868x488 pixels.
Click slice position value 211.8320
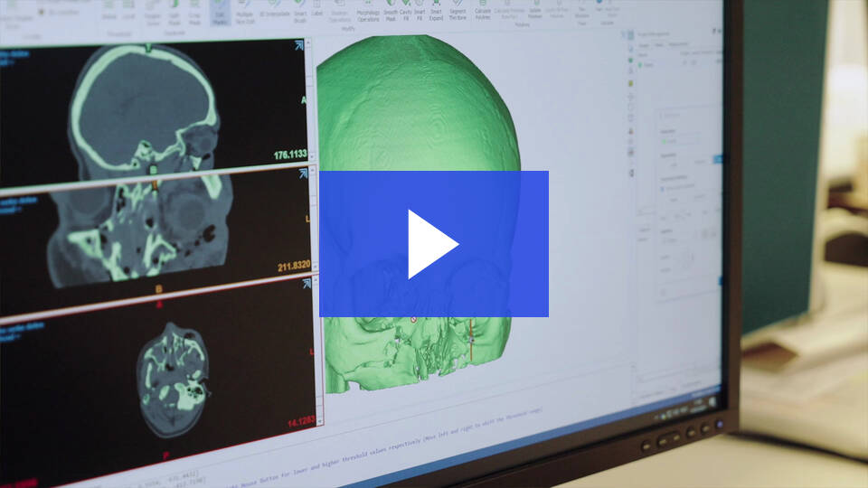(x=293, y=267)
